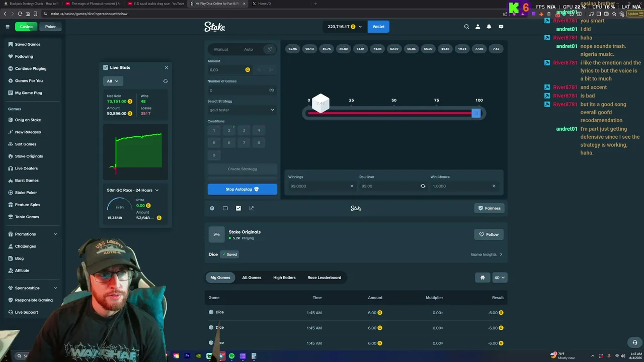Select condition 9 block
Image resolution: width=644 pixels, height=362 pixels.
[214, 155]
